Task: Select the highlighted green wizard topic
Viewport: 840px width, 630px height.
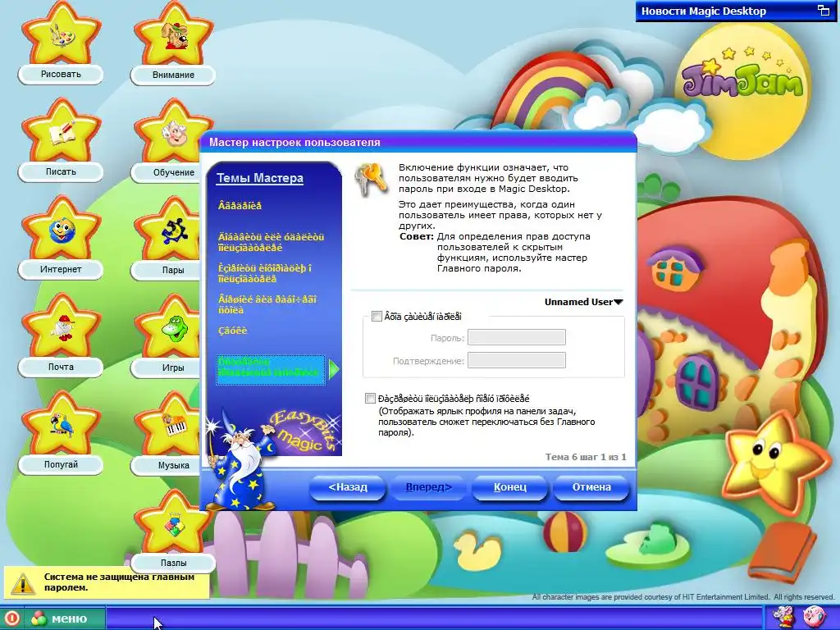Action: pos(271,369)
